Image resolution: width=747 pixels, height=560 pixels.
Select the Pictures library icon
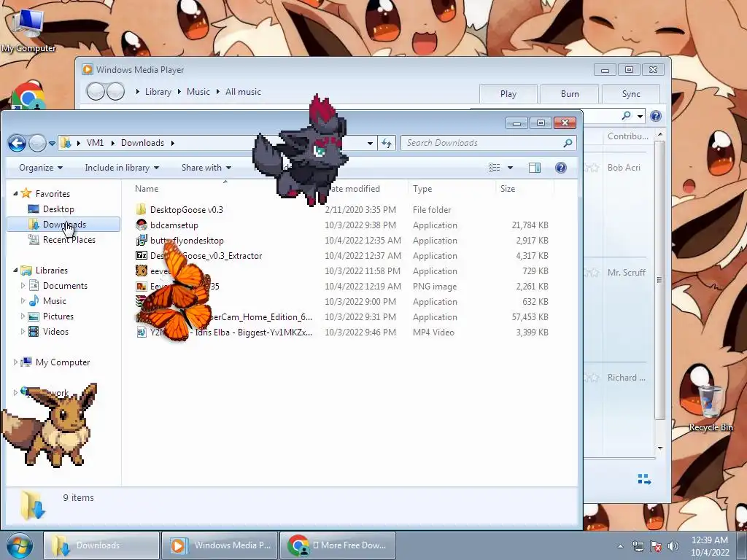coord(34,316)
